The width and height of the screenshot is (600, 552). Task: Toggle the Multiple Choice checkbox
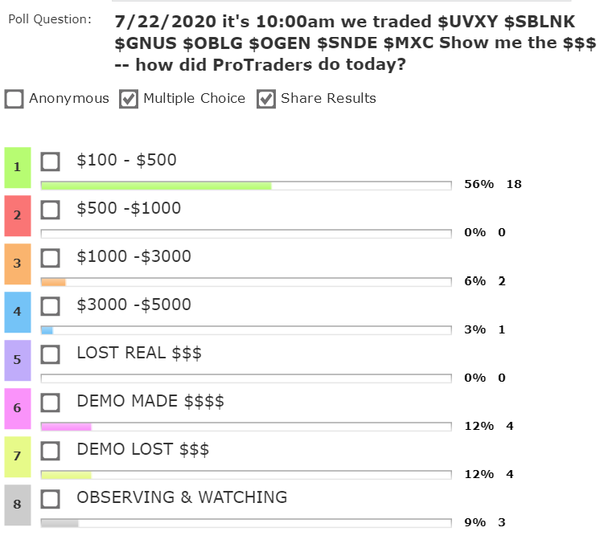[129, 99]
